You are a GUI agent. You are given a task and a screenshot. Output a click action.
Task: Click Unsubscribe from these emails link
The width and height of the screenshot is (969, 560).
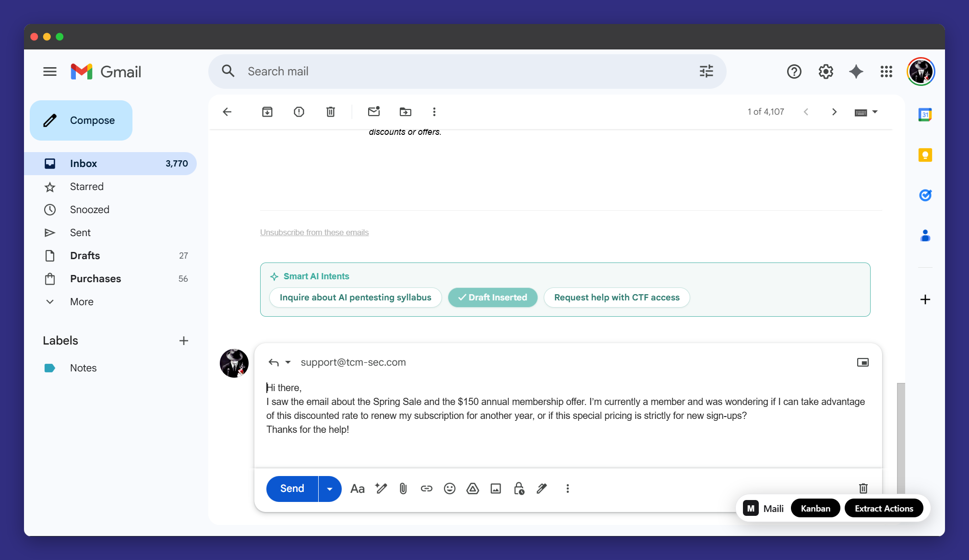pyautogui.click(x=314, y=232)
